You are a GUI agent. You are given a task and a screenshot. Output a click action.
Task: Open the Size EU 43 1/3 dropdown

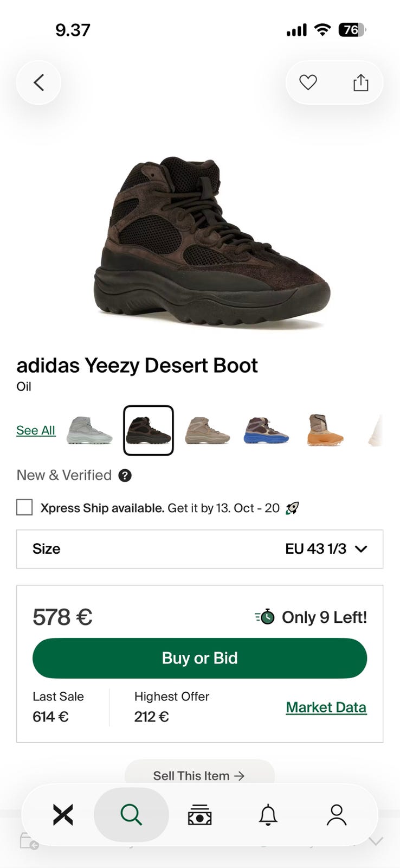(x=199, y=549)
